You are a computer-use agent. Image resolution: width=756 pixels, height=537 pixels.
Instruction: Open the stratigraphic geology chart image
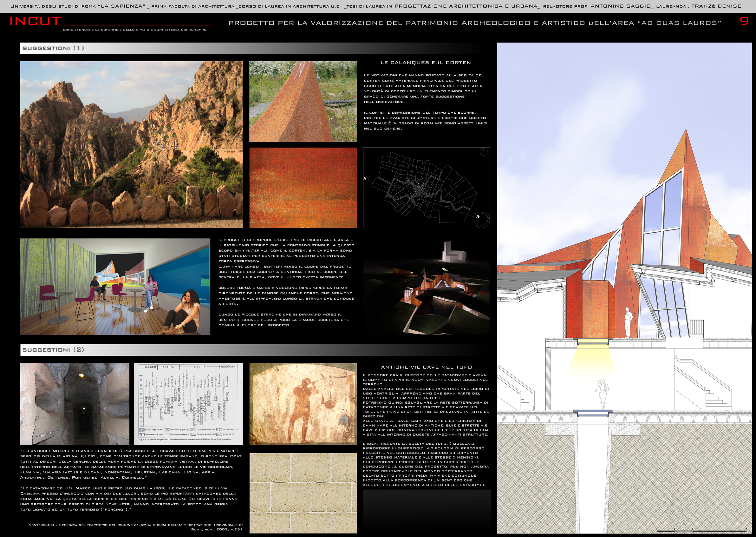188,404
